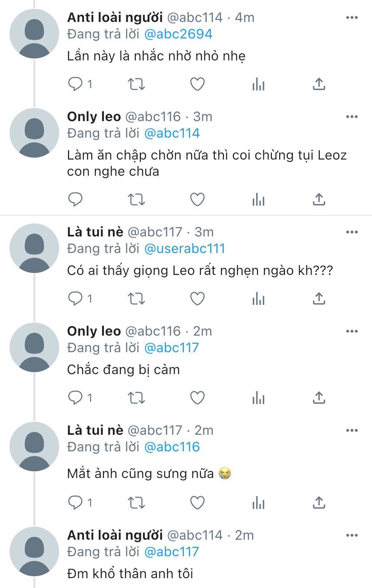Open 'Anti loài người' profile from the 4m tweet
The image size is (372, 588).
click(115, 17)
